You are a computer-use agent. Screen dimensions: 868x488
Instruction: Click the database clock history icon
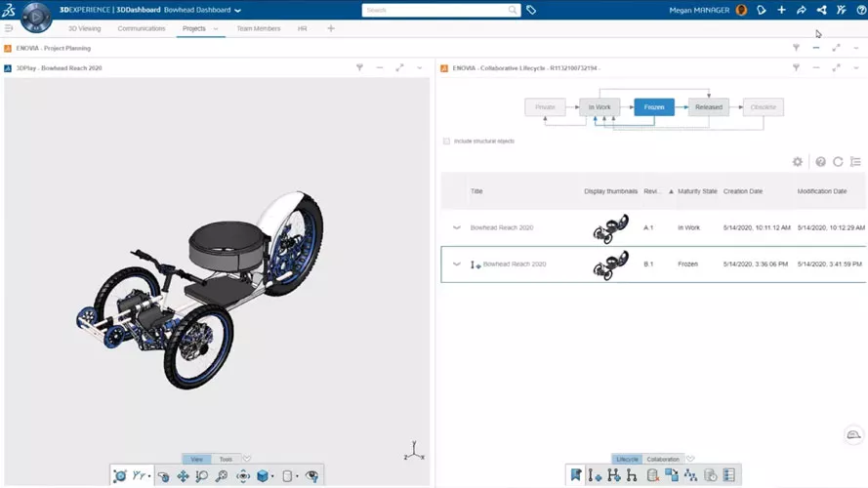click(710, 474)
